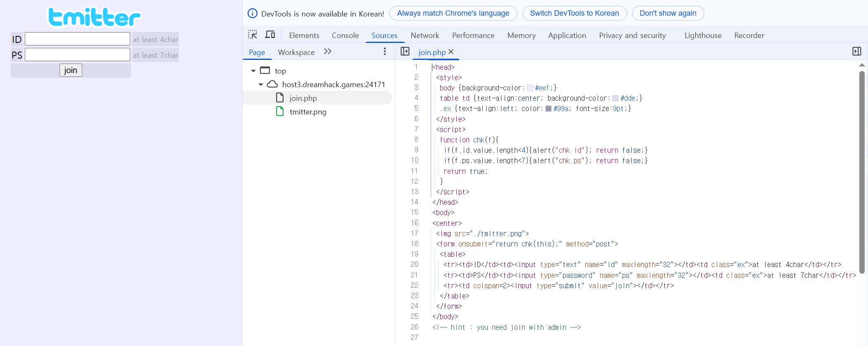Select the join.php editor tab
Viewport: 868px width, 346px height.
pyautogui.click(x=432, y=52)
